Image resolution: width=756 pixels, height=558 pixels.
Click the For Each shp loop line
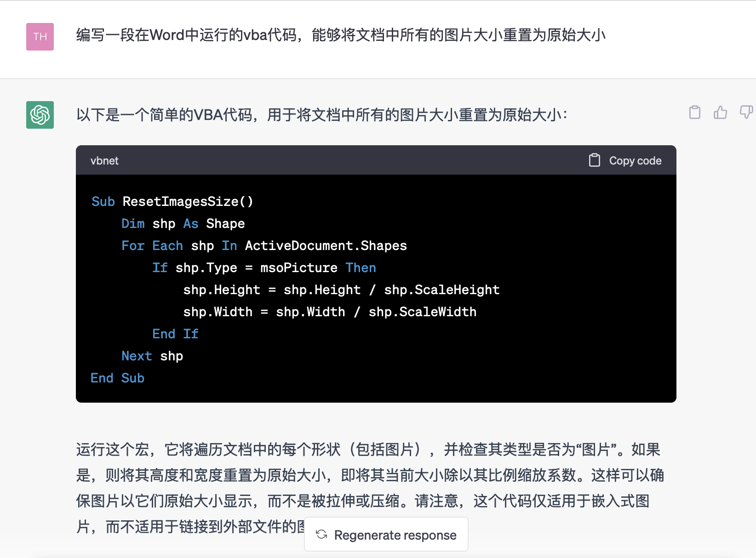pos(264,246)
